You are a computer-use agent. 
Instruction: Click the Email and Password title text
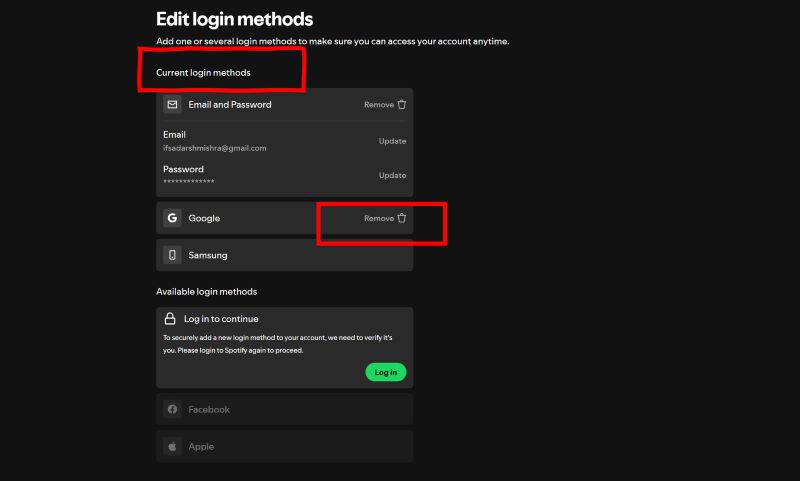click(230, 105)
